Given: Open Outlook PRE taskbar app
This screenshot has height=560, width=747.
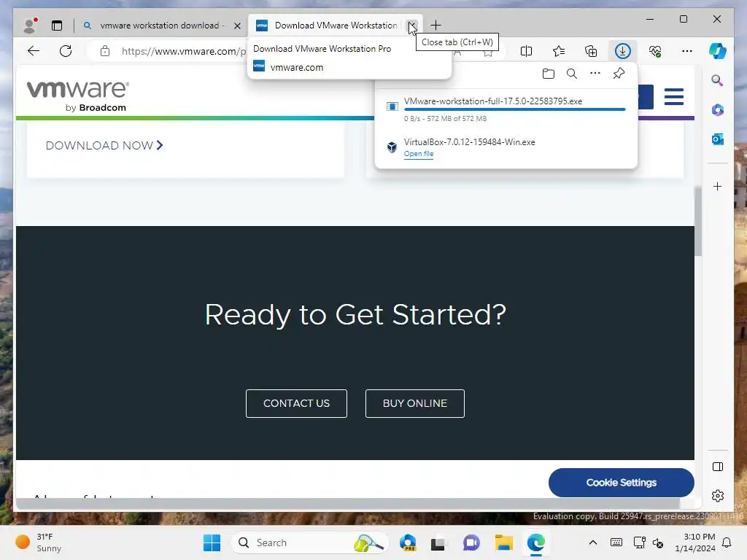Looking at the screenshot, I should pos(408,542).
